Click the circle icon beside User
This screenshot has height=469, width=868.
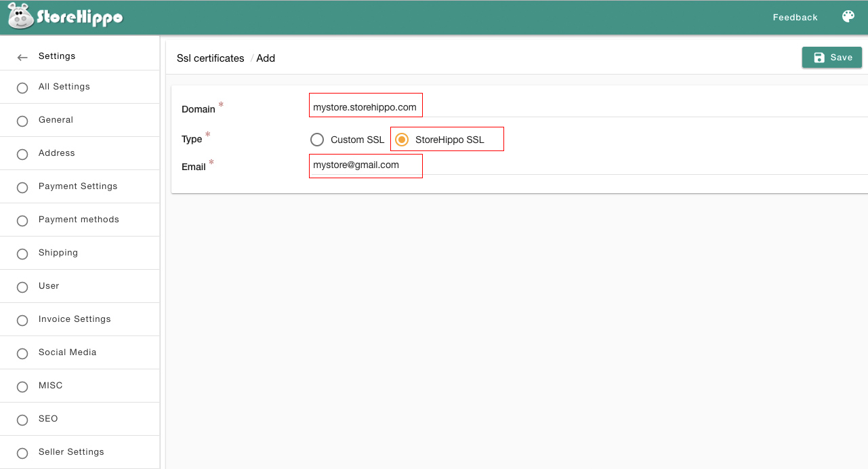pyautogui.click(x=22, y=287)
